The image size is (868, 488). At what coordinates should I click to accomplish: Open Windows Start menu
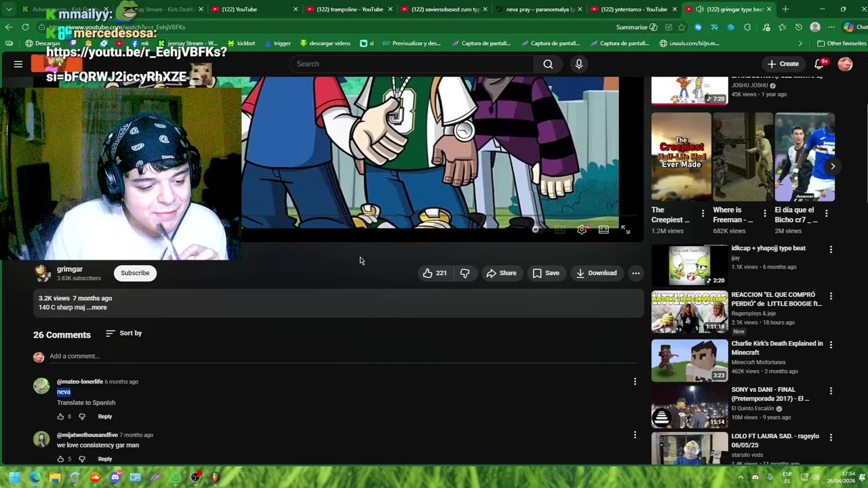click(14, 477)
